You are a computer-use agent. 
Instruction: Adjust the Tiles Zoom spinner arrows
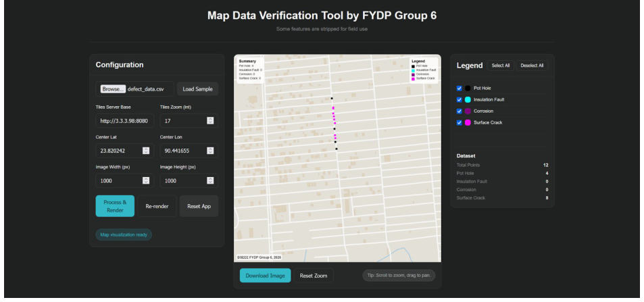210,121
